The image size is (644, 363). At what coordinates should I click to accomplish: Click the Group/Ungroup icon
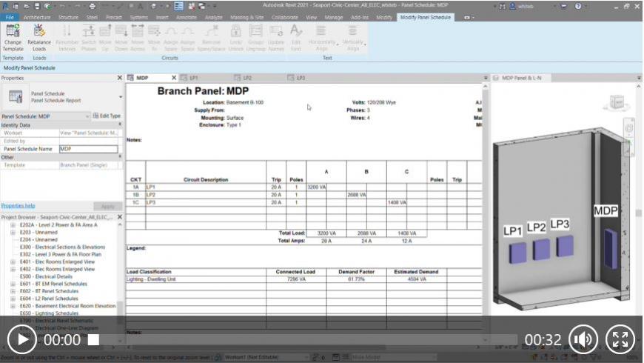click(255, 31)
